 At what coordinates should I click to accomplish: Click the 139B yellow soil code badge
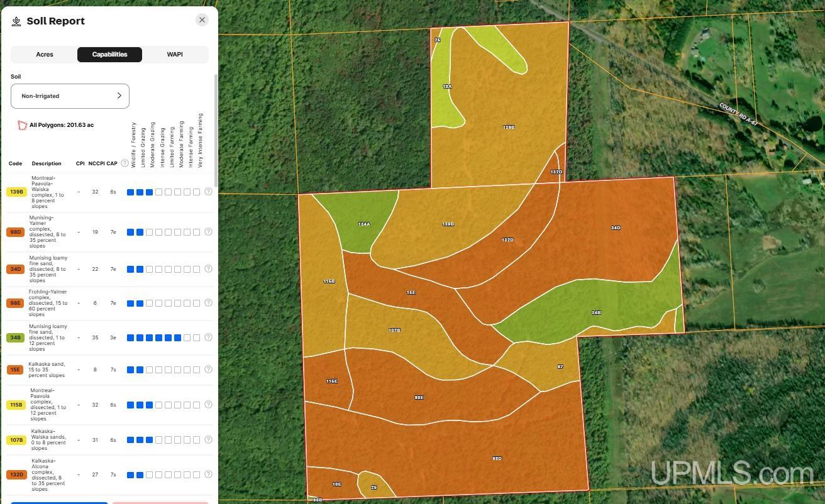pyautogui.click(x=16, y=192)
